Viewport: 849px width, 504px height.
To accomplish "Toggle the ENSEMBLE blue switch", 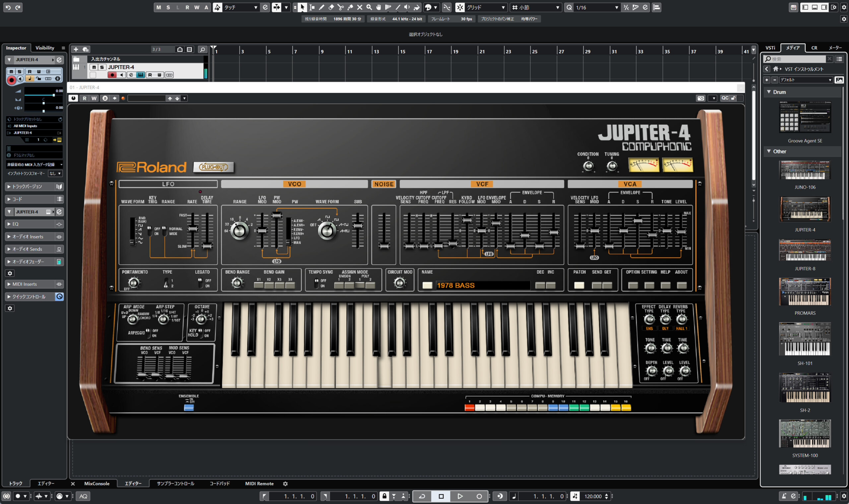I will point(189,408).
